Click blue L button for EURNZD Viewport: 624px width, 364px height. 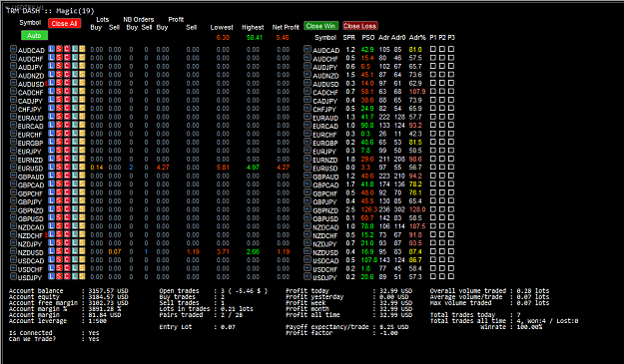[x=51, y=159]
